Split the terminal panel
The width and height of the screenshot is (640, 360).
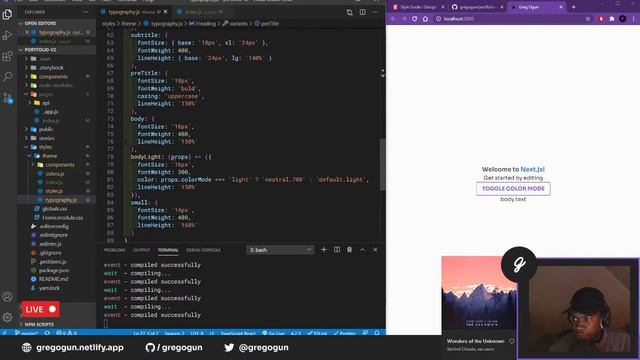coord(337,249)
